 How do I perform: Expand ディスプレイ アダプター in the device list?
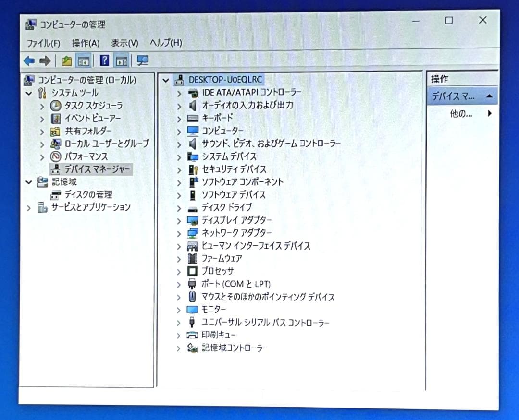tap(179, 220)
